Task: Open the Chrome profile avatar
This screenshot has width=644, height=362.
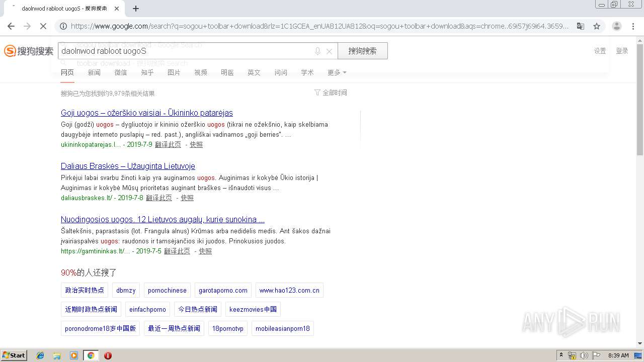Action: [x=617, y=26]
